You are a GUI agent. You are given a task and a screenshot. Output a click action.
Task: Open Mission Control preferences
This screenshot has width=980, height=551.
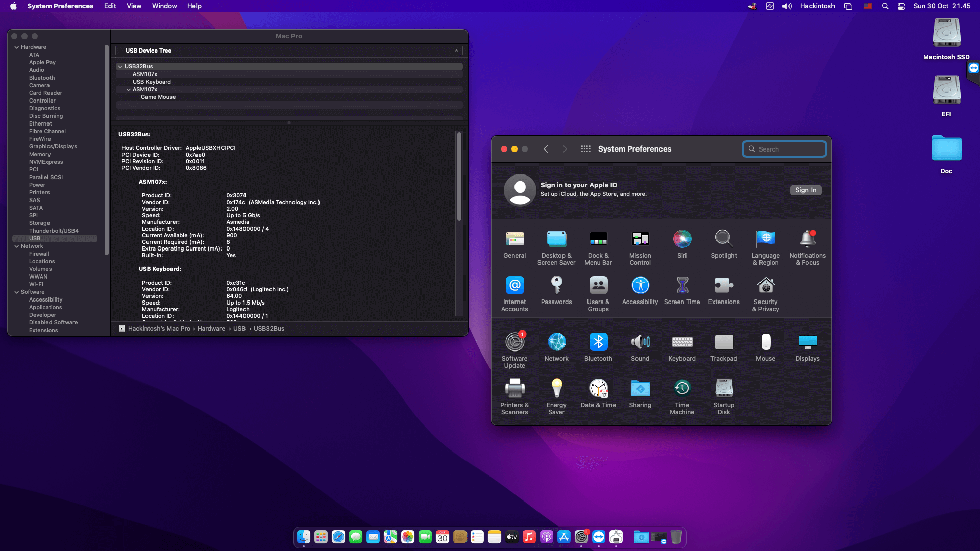coord(640,239)
